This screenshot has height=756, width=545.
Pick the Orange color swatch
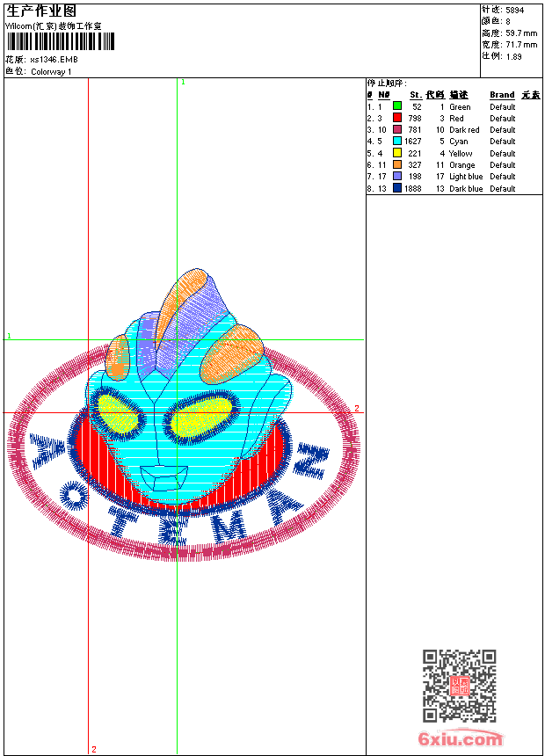click(x=397, y=164)
